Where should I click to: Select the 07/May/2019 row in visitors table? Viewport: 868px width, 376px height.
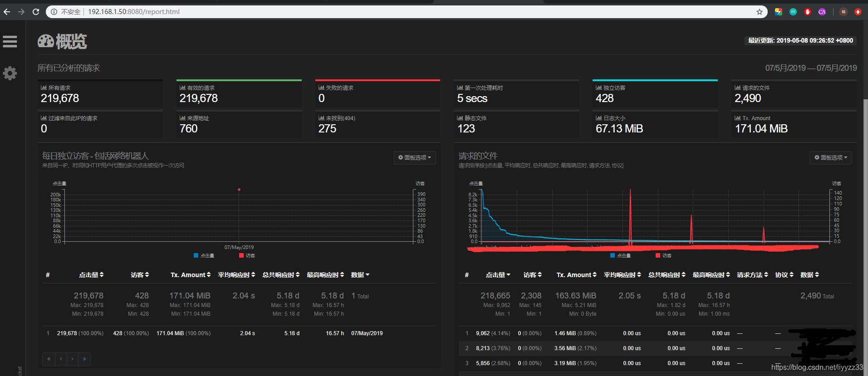coord(239,333)
